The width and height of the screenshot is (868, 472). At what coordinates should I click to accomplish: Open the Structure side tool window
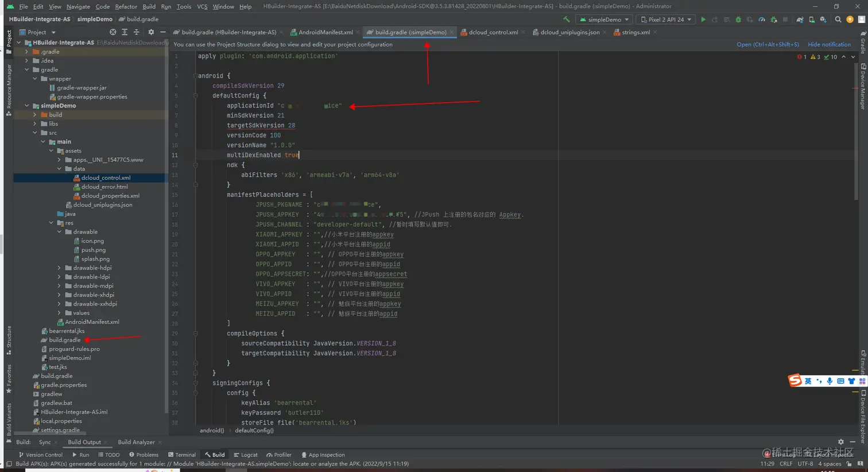9,341
